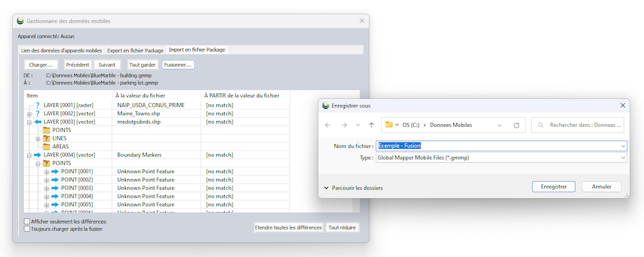This screenshot has width=644, height=257.
Task: Expand the LINES node
Action: (x=38, y=138)
